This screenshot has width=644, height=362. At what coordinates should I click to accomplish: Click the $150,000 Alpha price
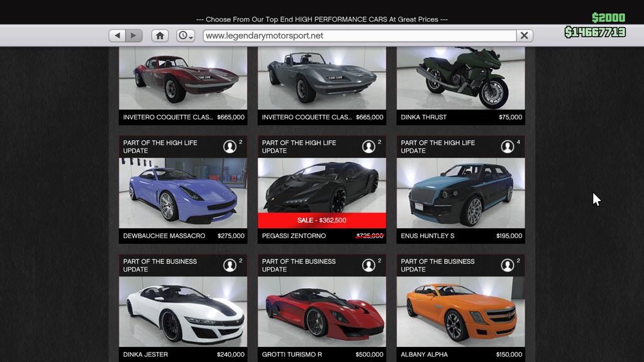click(x=509, y=354)
